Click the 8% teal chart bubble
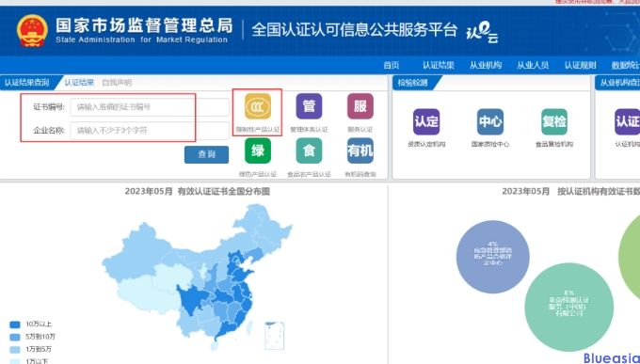Viewport: 640px width, 364px height. coord(569,307)
